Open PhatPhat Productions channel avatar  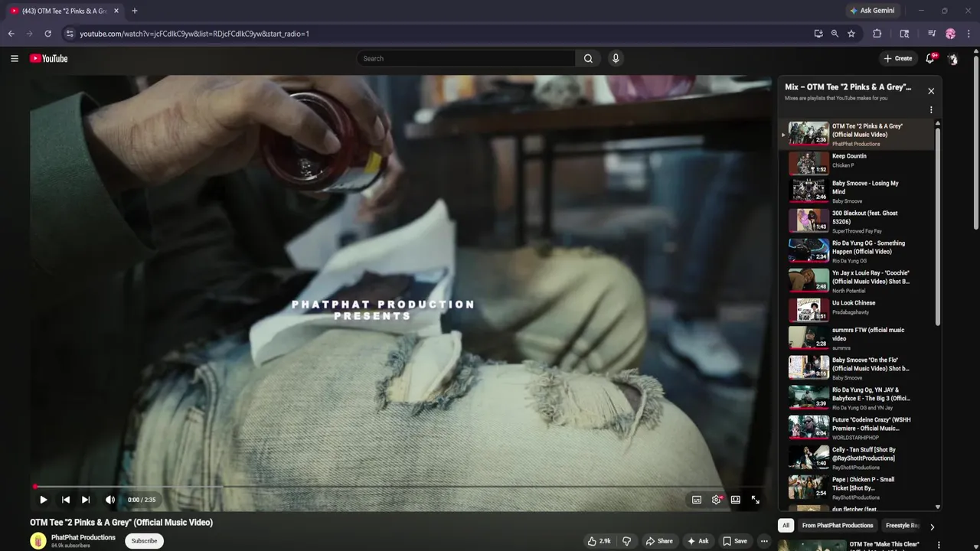38,541
